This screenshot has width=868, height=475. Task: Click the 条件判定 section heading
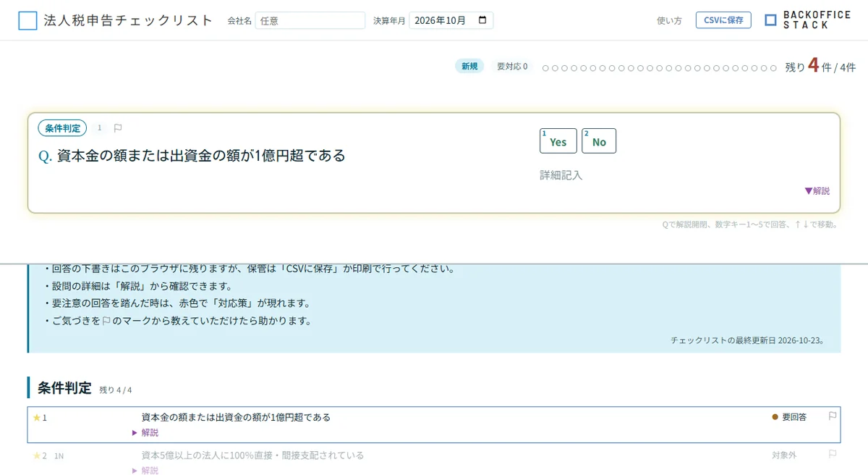[64, 388]
